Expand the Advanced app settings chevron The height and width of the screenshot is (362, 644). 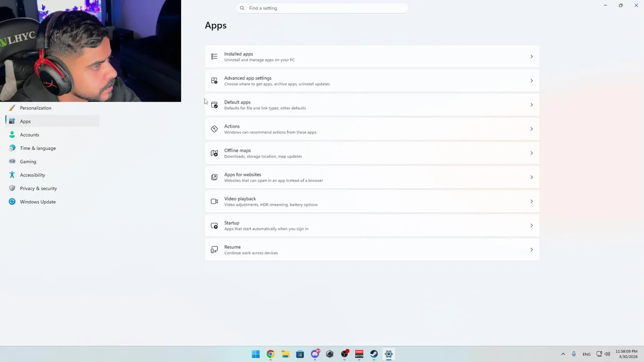click(531, 80)
